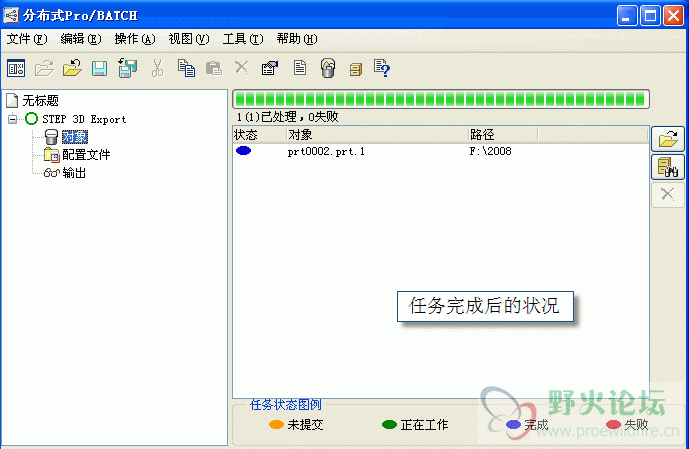The height and width of the screenshot is (449, 689).
Task: Click the 任务状态图例 group label
Action: click(286, 405)
